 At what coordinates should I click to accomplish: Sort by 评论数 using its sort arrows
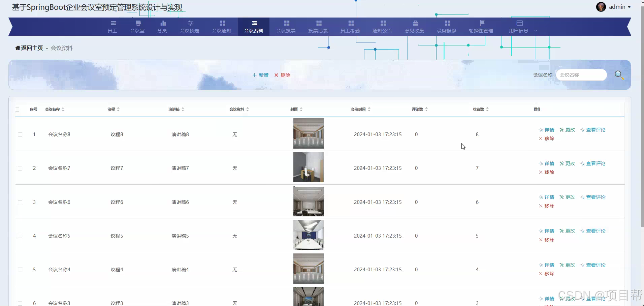pyautogui.click(x=426, y=109)
